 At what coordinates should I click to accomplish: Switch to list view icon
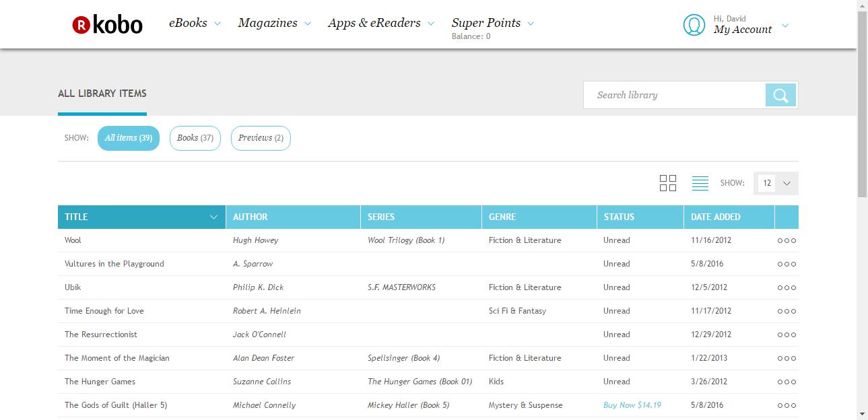(700, 183)
